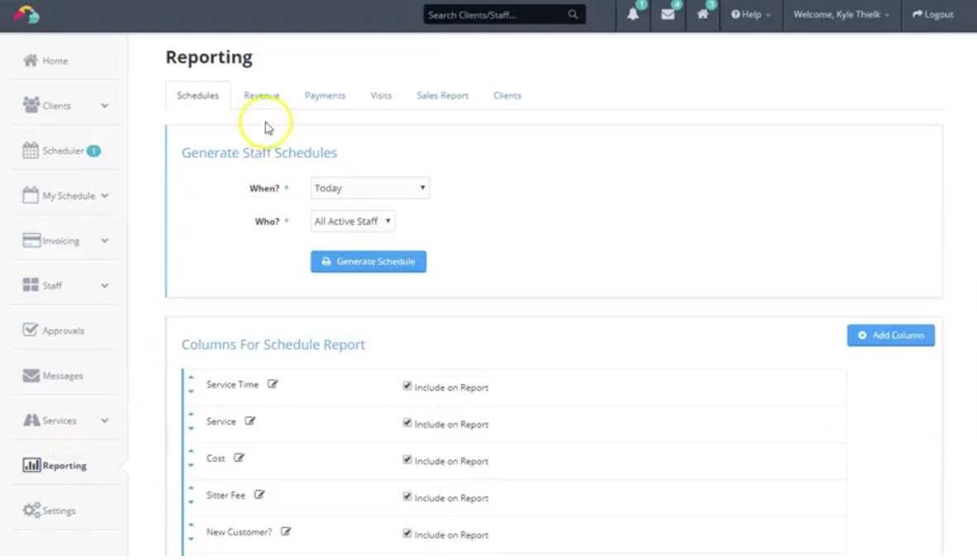Open the Who? All Active Staff dropdown
The height and width of the screenshot is (560, 977).
[x=353, y=221]
